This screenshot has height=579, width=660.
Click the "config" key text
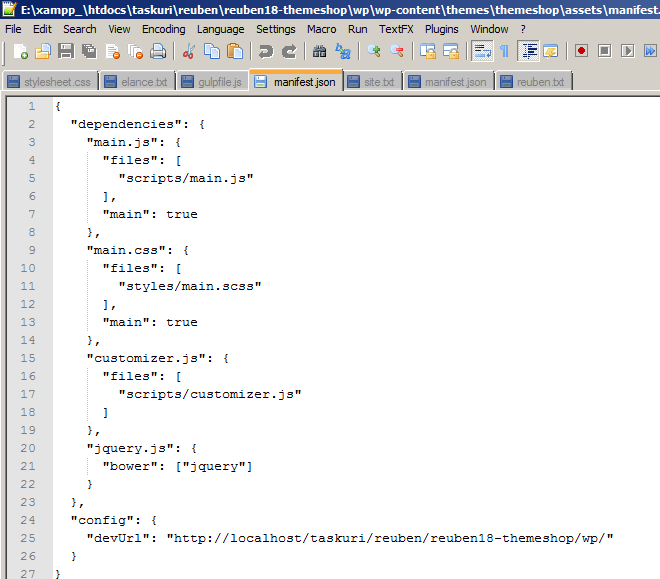pos(102,520)
